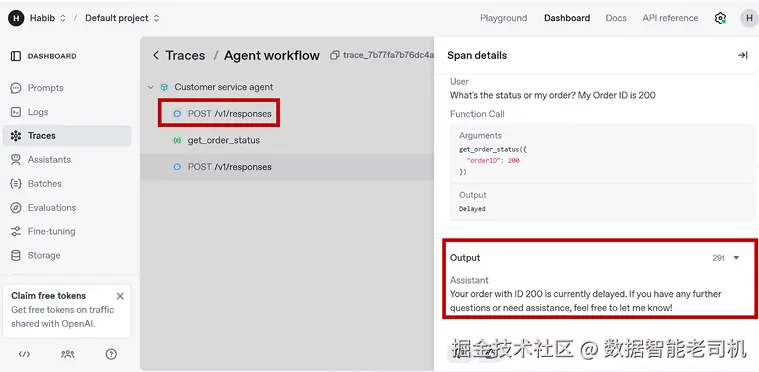The width and height of the screenshot is (759, 372).
Task: Open the user profile avatar menu
Action: pyautogui.click(x=748, y=18)
